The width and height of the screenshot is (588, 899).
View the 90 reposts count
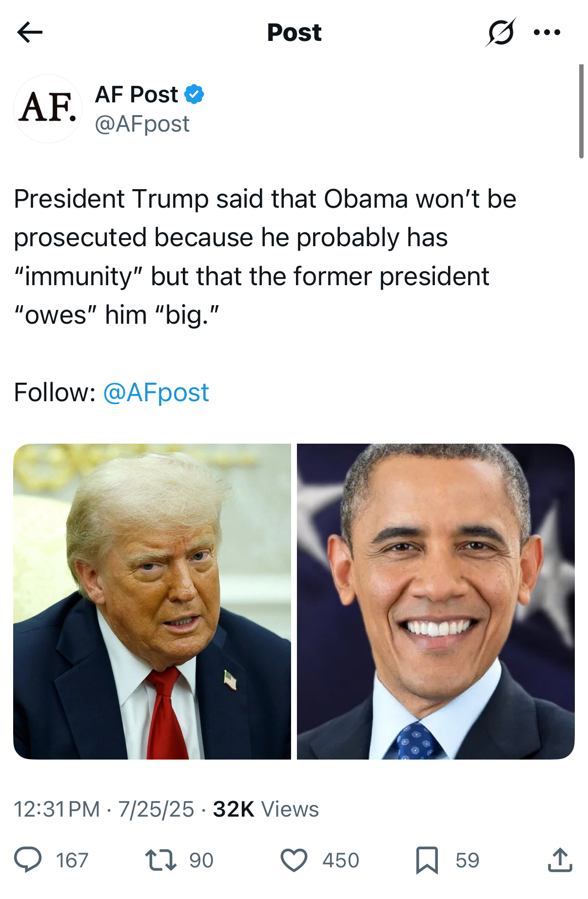(201, 860)
